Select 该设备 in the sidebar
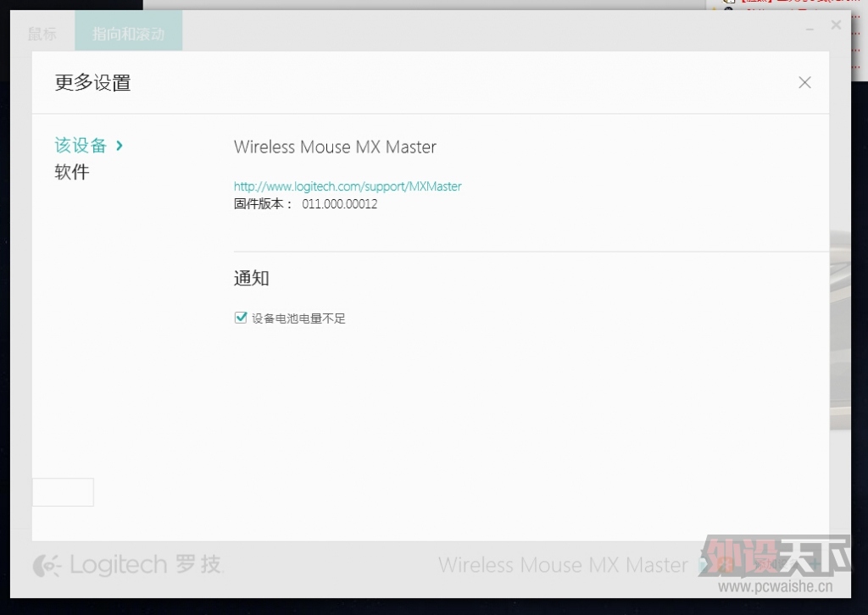 [x=81, y=146]
